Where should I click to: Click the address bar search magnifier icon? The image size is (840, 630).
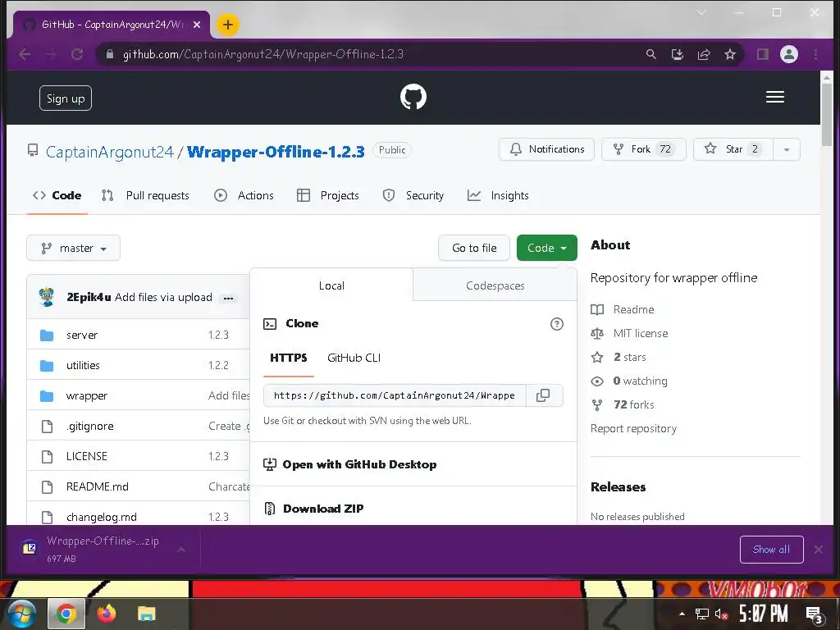point(651,54)
